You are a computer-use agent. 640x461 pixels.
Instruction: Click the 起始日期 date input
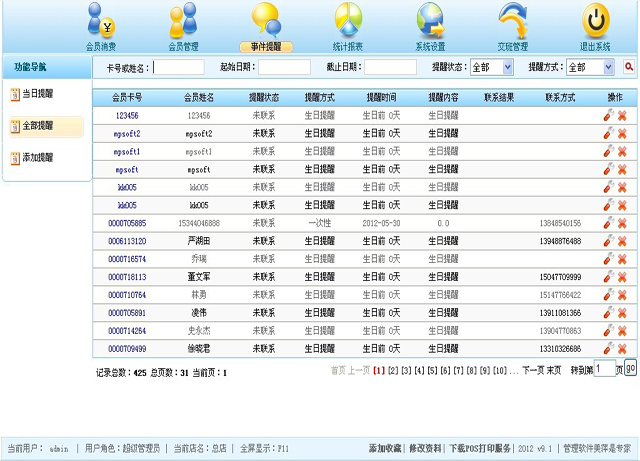click(284, 67)
